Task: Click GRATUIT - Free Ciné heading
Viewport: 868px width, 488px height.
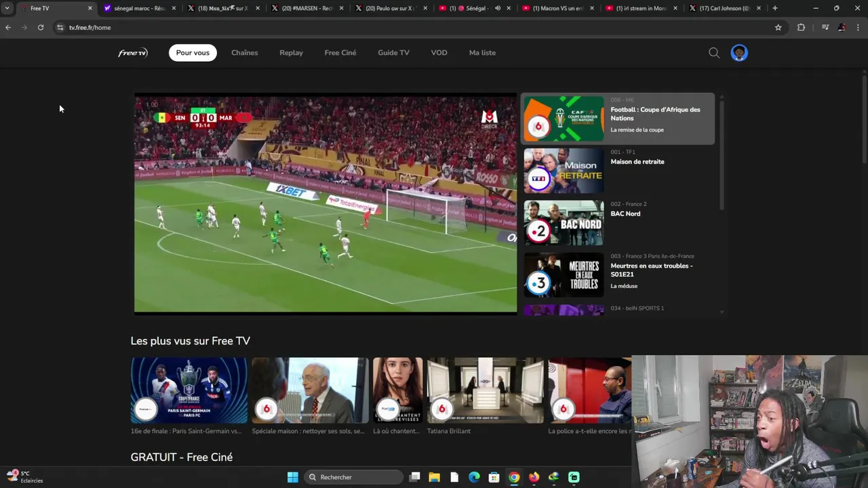Action: (x=182, y=457)
